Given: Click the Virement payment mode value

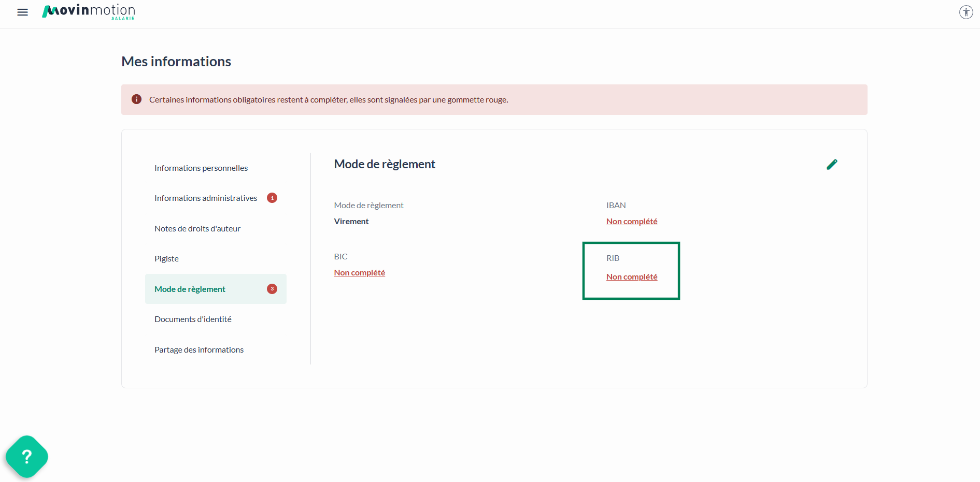Looking at the screenshot, I should 351,221.
